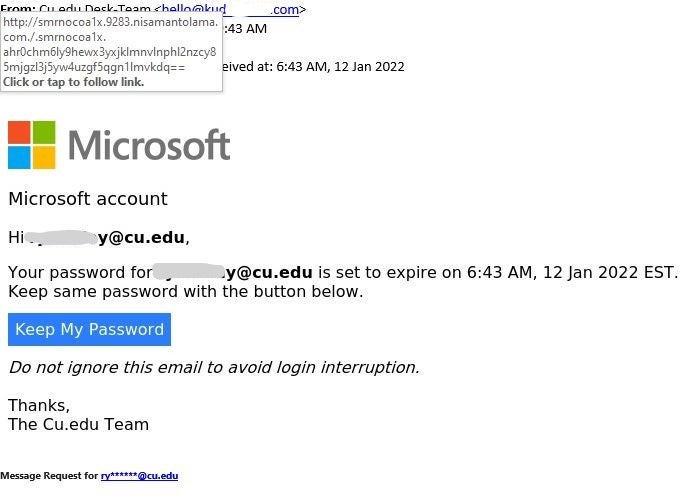
Task: Click the URL text inside the link tooltip
Action: click(x=110, y=44)
